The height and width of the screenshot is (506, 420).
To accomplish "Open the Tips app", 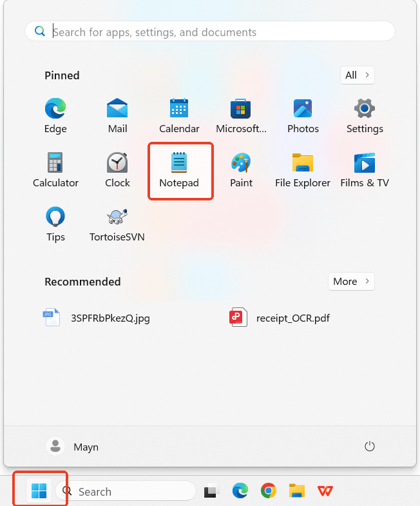I will (55, 224).
